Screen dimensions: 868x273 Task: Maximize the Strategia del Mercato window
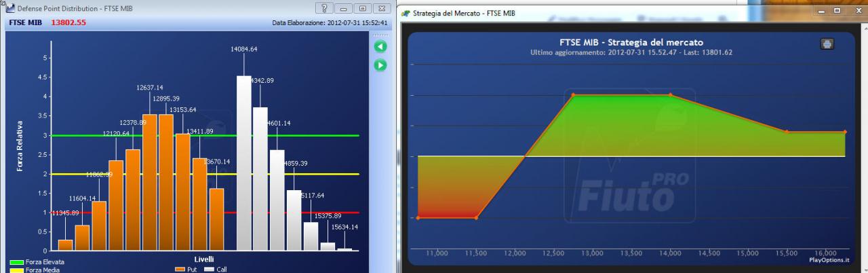pos(836,12)
